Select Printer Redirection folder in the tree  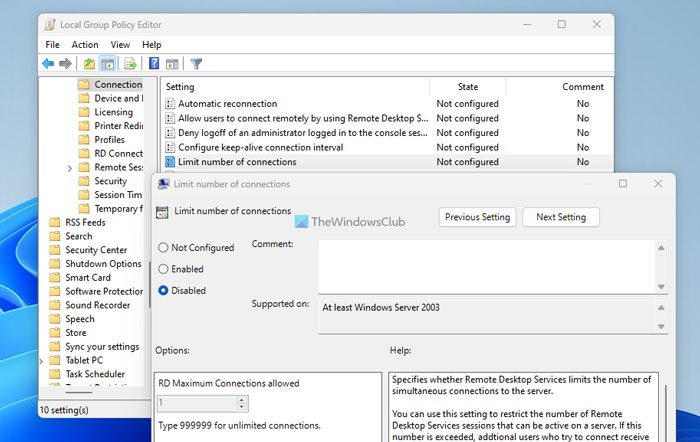(118, 126)
